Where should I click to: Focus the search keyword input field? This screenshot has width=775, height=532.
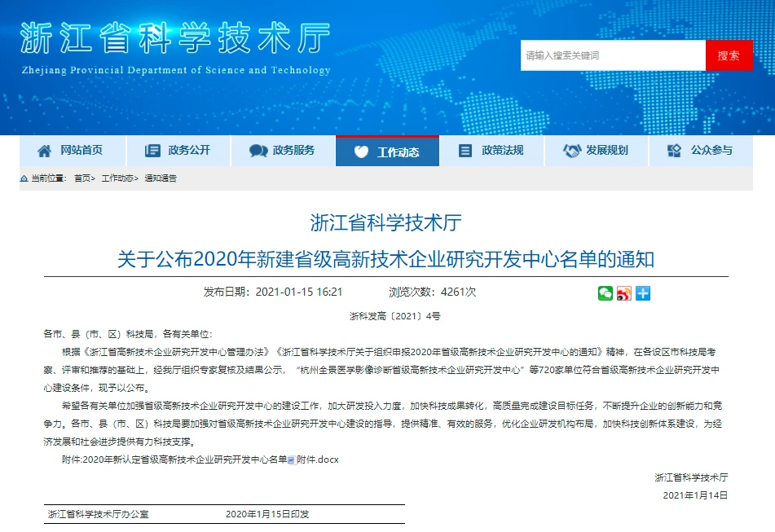click(612, 55)
